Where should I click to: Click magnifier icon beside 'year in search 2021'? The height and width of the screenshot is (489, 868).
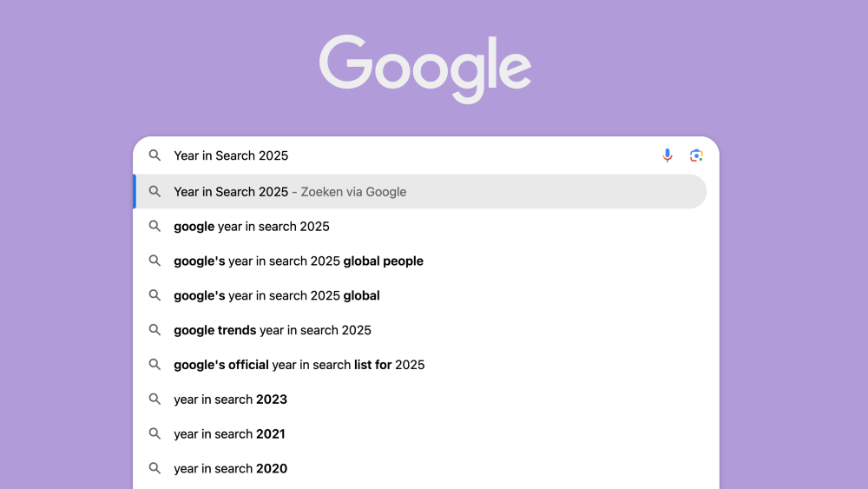click(155, 434)
